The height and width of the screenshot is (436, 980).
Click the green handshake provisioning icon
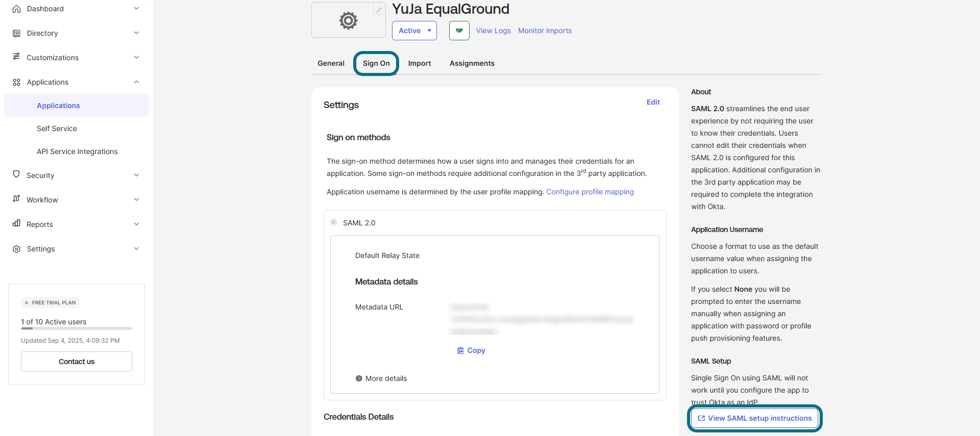tap(459, 31)
